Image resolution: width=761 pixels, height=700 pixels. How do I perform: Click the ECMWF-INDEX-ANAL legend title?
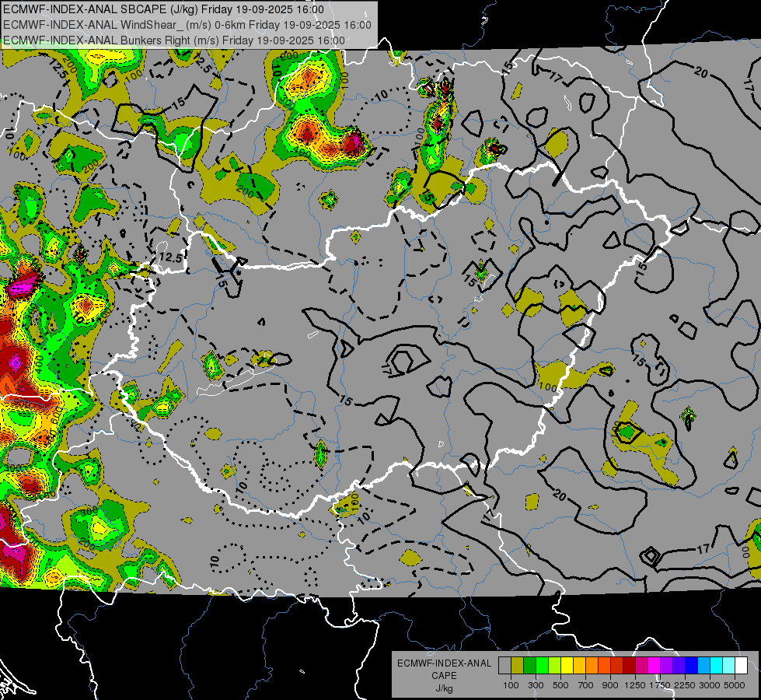coord(445,663)
